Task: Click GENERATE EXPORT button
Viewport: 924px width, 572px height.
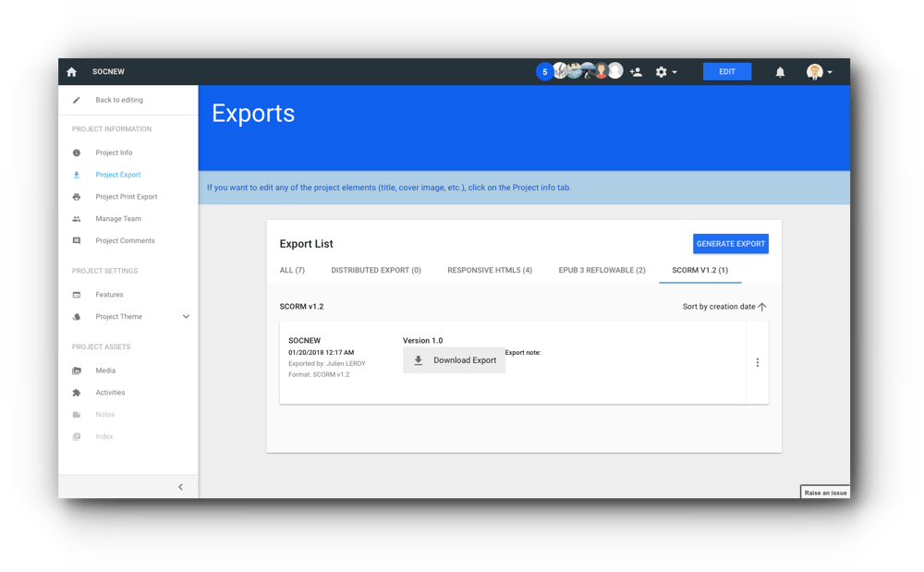Action: (x=731, y=244)
